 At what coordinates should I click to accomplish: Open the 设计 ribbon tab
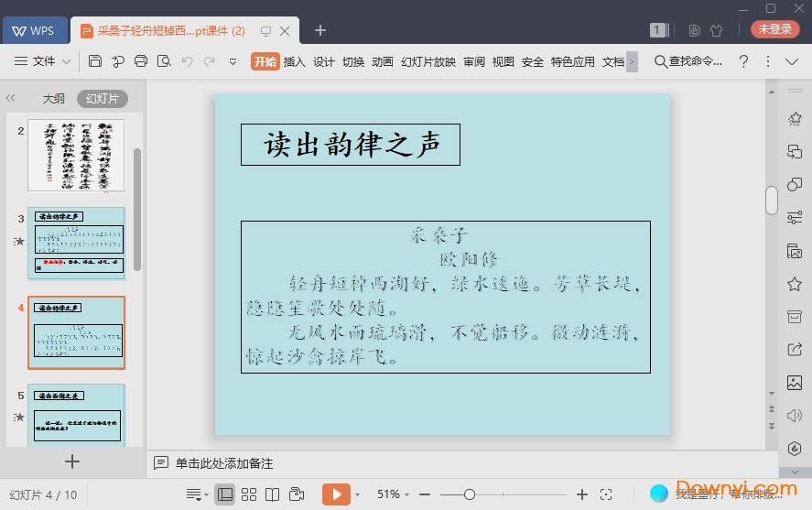pyautogui.click(x=324, y=61)
